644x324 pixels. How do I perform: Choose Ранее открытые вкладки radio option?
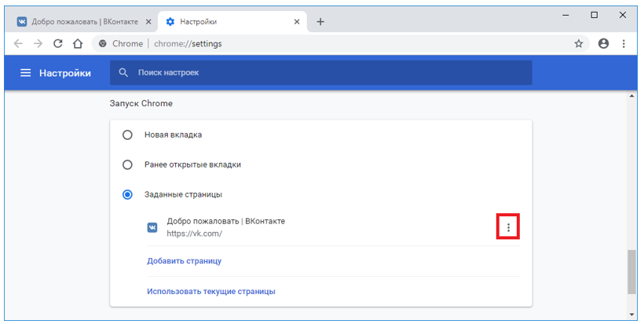tap(127, 165)
